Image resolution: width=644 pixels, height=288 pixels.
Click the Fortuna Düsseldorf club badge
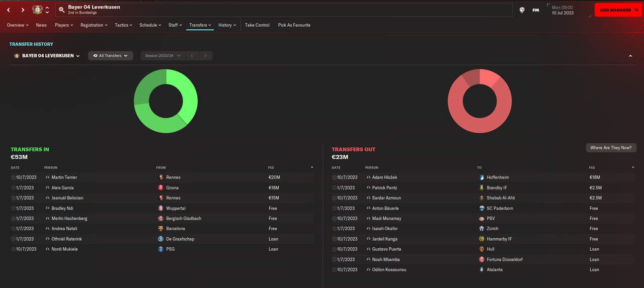coord(482,260)
